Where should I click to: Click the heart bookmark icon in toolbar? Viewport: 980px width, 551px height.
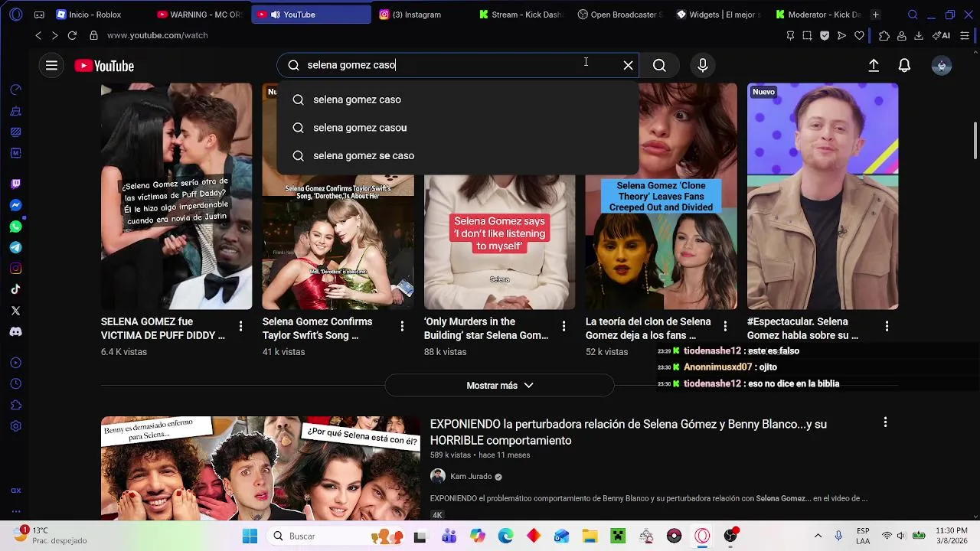point(859,35)
